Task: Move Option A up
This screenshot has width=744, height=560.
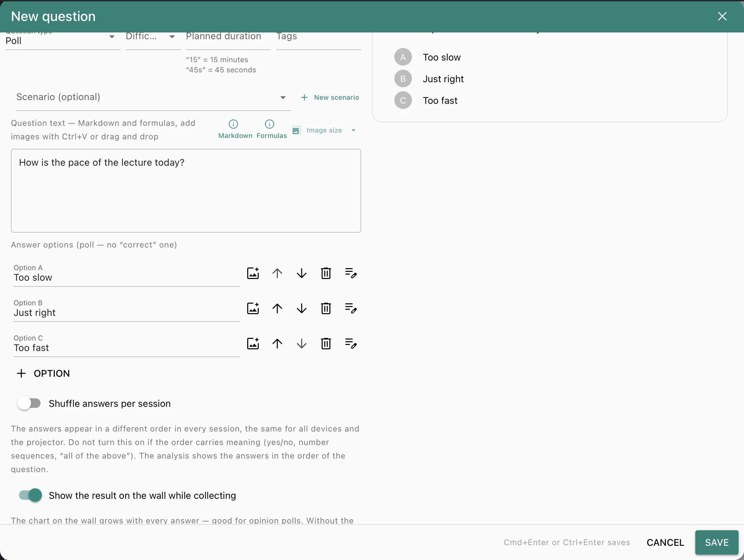Action: 277,273
